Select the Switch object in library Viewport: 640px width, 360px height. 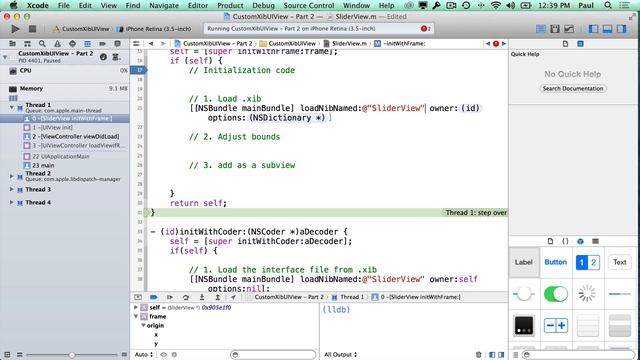tap(556, 294)
